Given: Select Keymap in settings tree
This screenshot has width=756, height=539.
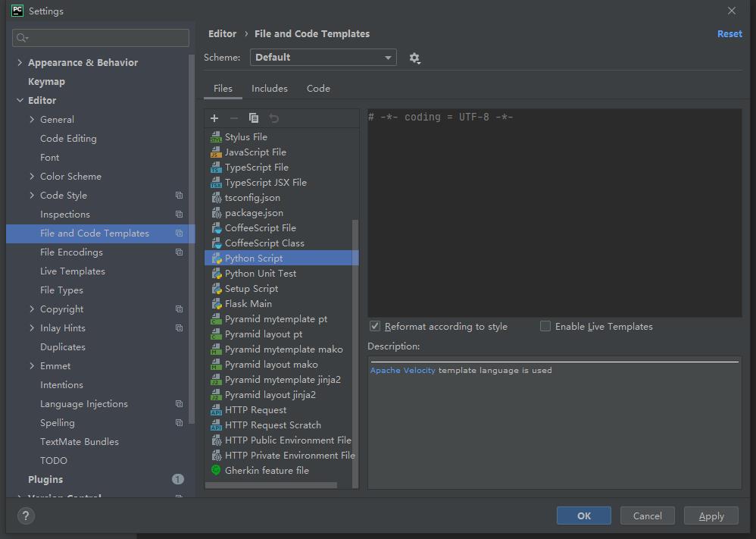Looking at the screenshot, I should click(x=46, y=82).
